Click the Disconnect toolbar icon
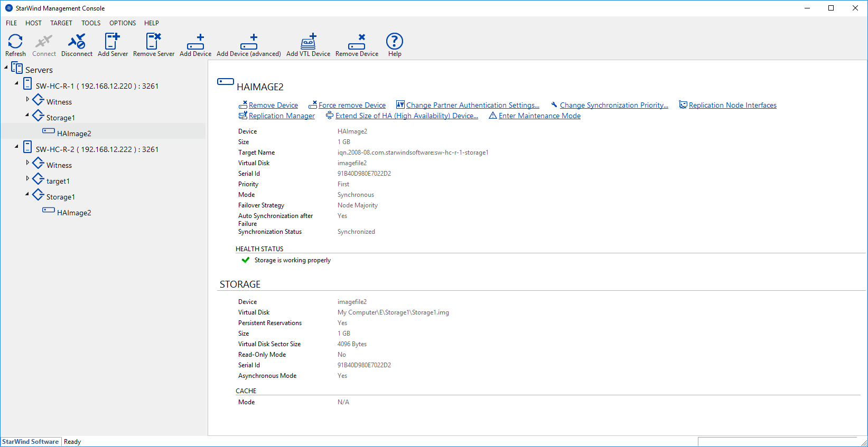 77,41
